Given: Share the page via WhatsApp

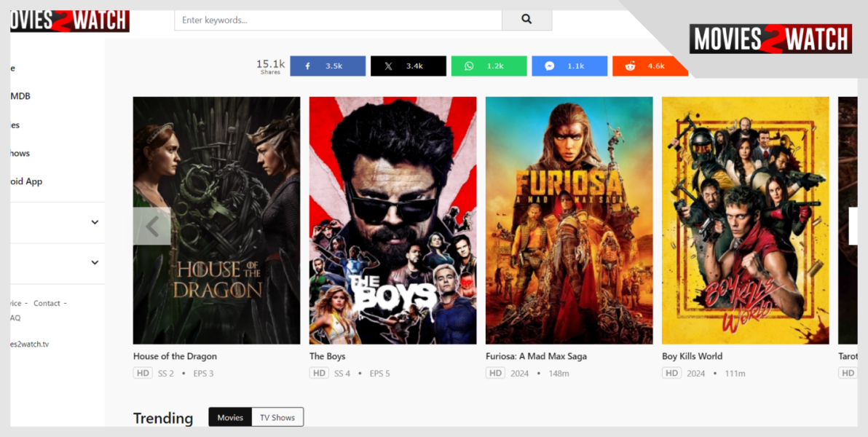Looking at the screenshot, I should (x=489, y=66).
